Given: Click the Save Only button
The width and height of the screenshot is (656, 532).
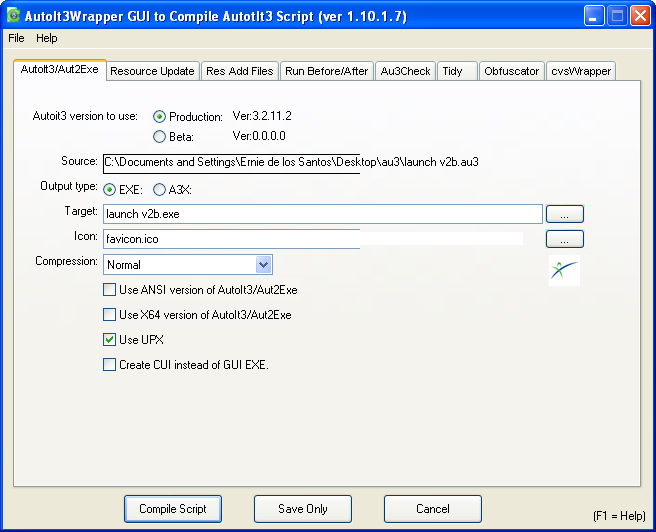Looking at the screenshot, I should [x=303, y=509].
